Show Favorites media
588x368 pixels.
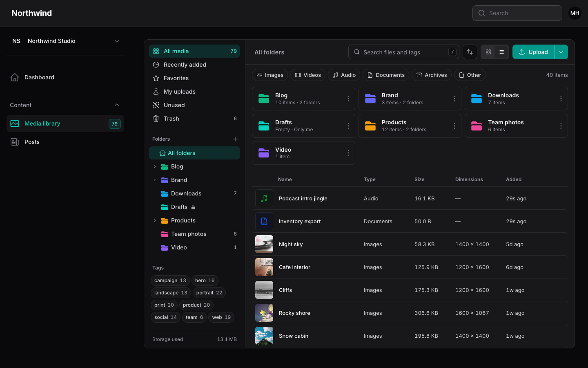click(x=194, y=78)
